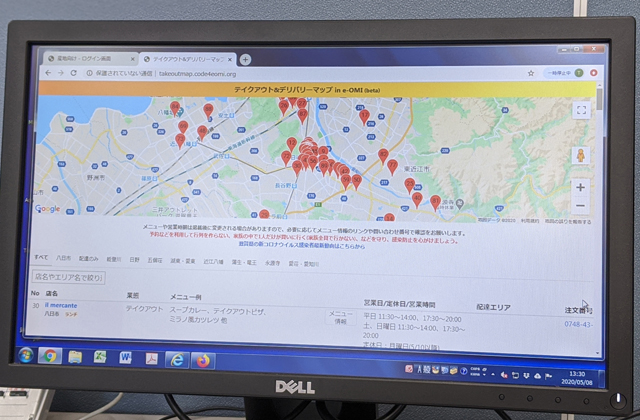Switch to the first browser tab
The width and height of the screenshot is (640, 420).
point(87,59)
